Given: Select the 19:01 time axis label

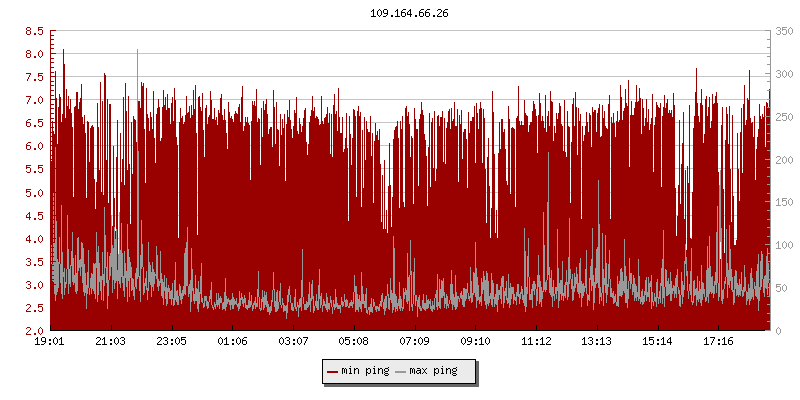Looking at the screenshot, I should [x=50, y=341].
